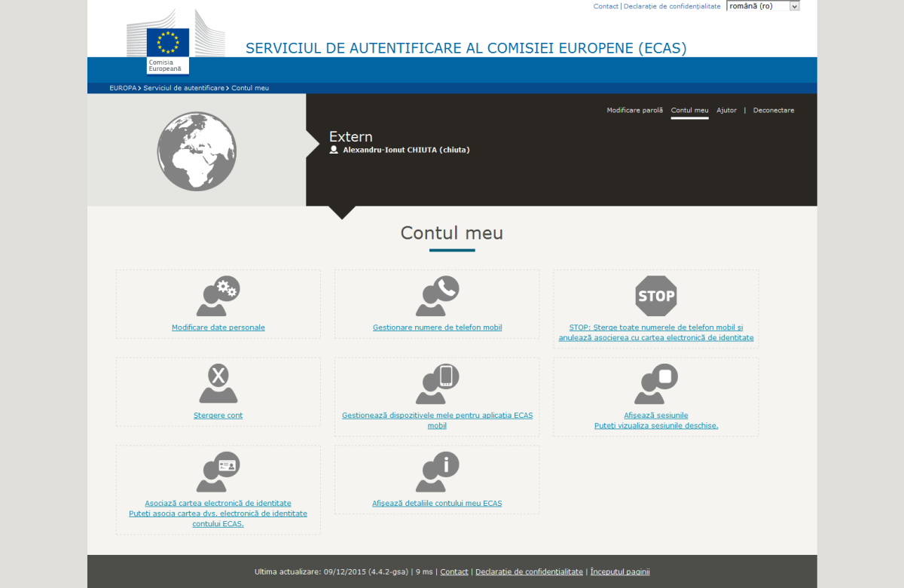Image resolution: width=904 pixels, height=588 pixels.
Task: Open the Modificare parolă menu item
Action: click(x=634, y=111)
